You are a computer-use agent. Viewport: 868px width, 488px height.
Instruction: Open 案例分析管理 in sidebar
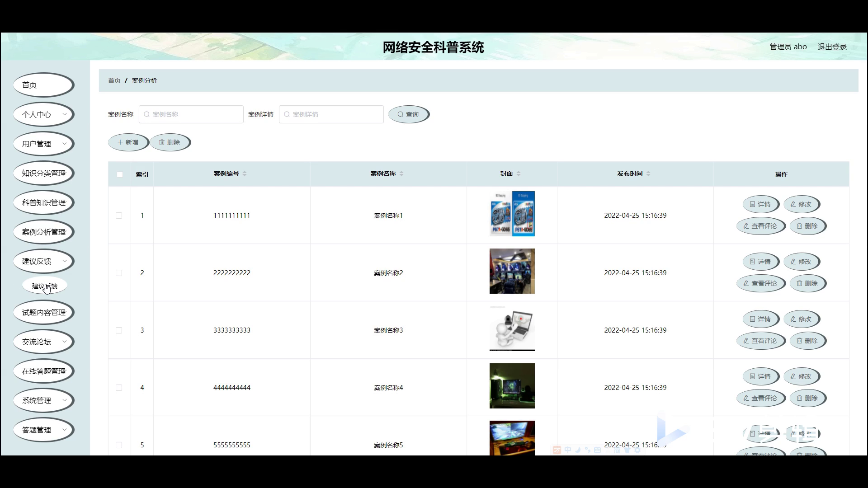pos(43,232)
